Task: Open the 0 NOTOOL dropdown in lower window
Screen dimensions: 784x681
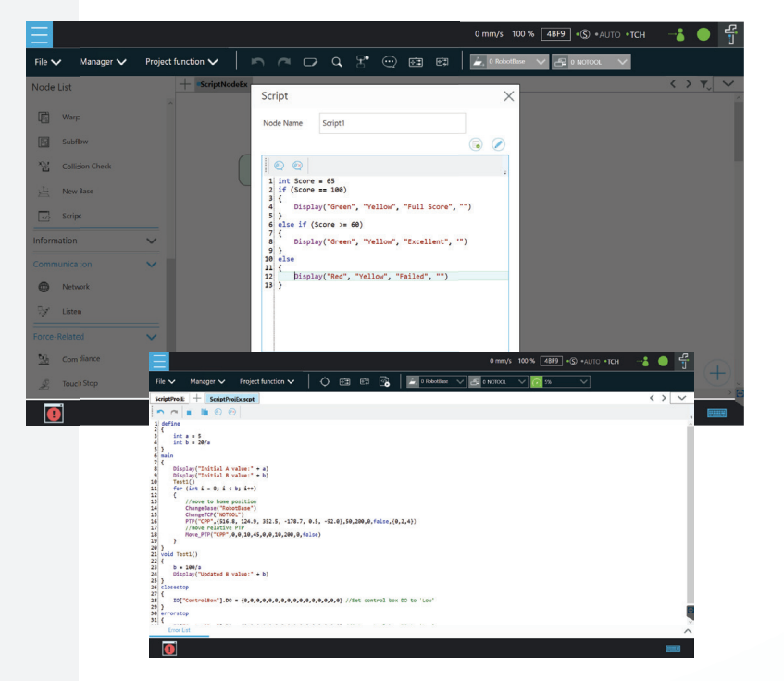Action: [498, 381]
